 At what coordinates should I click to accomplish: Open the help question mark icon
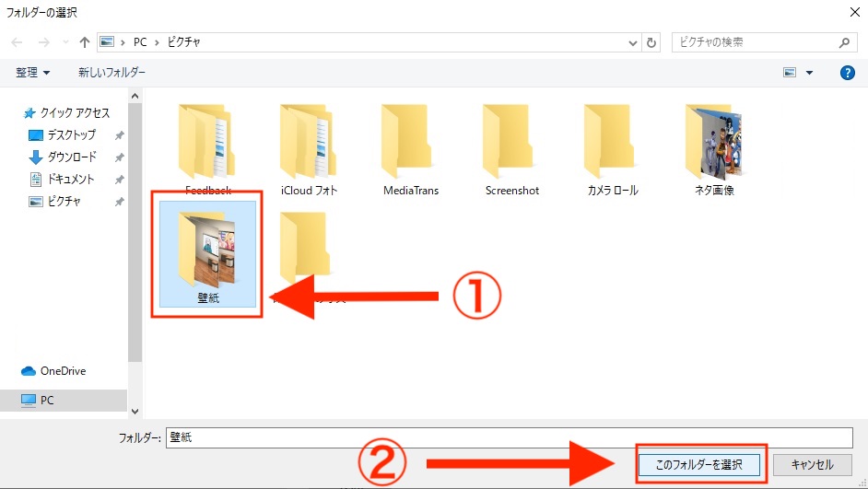coord(848,72)
